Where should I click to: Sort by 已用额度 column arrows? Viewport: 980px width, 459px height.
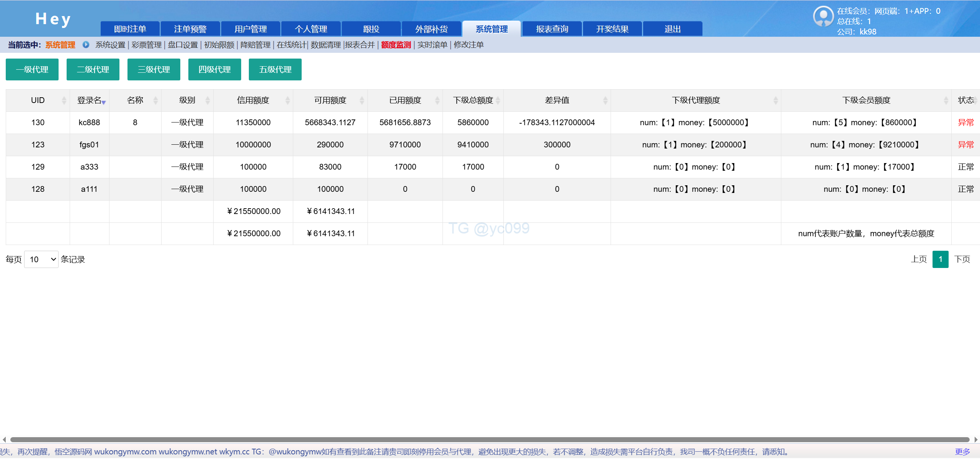(437, 100)
